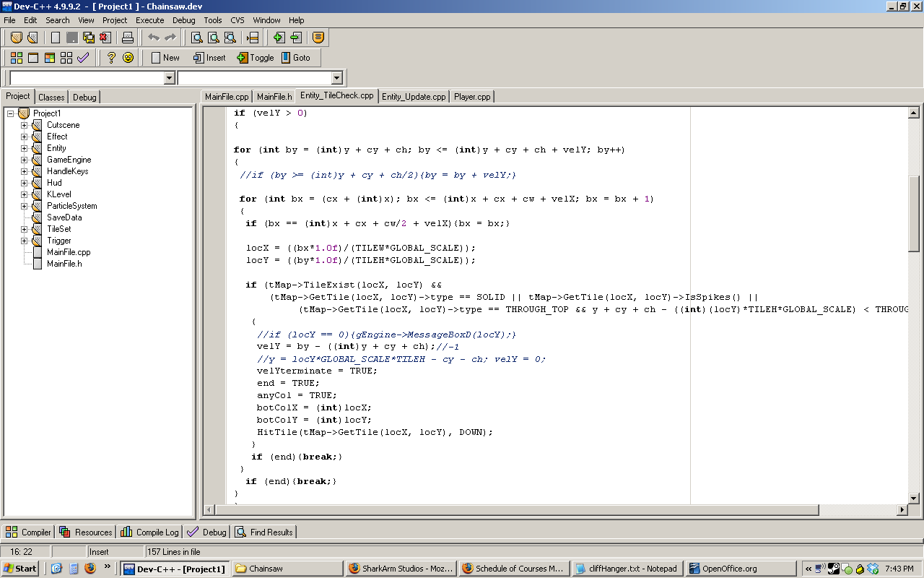Click the Open project toolbar icon

[16, 38]
